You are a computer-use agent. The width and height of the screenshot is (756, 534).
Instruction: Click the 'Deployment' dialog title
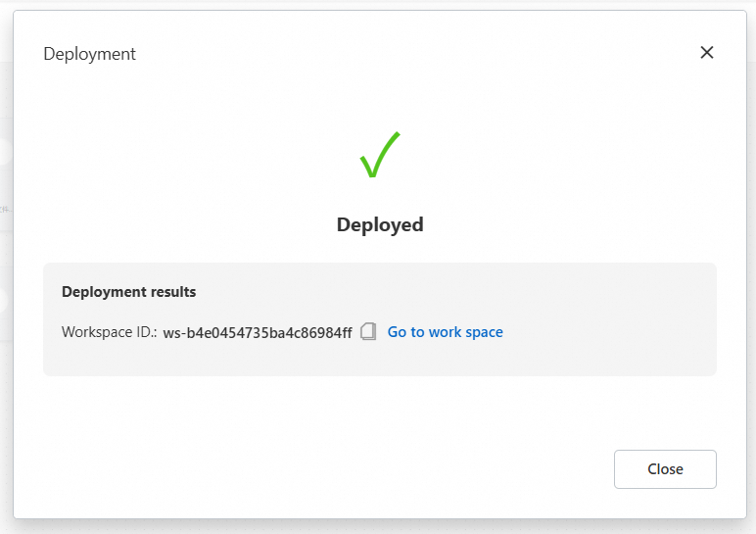pos(90,54)
